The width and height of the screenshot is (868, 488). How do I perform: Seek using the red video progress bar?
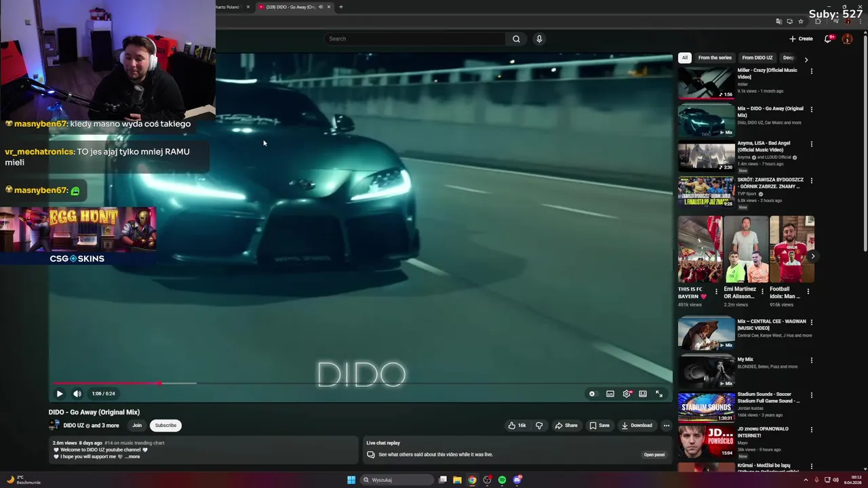(360, 384)
